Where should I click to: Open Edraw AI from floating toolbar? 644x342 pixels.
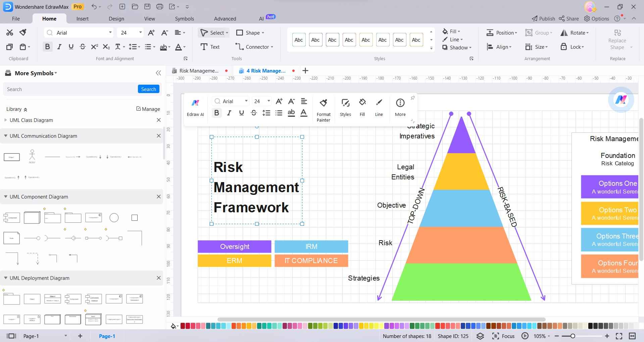point(195,108)
